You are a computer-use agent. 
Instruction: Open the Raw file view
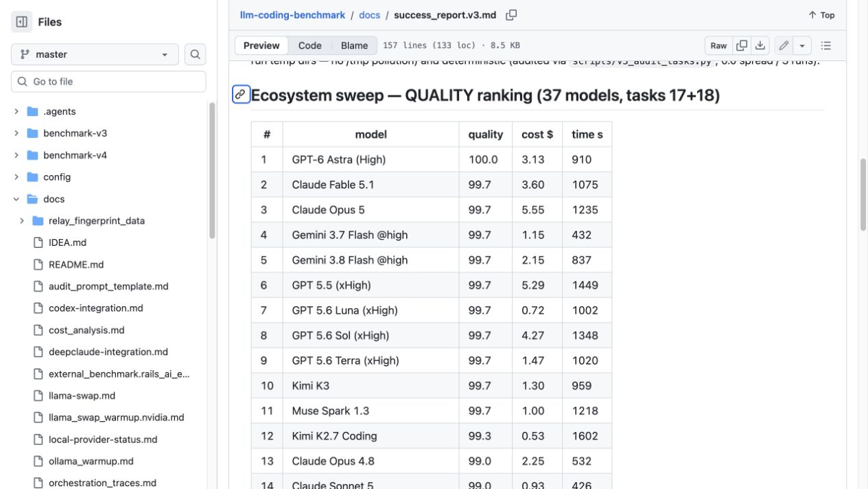point(718,45)
